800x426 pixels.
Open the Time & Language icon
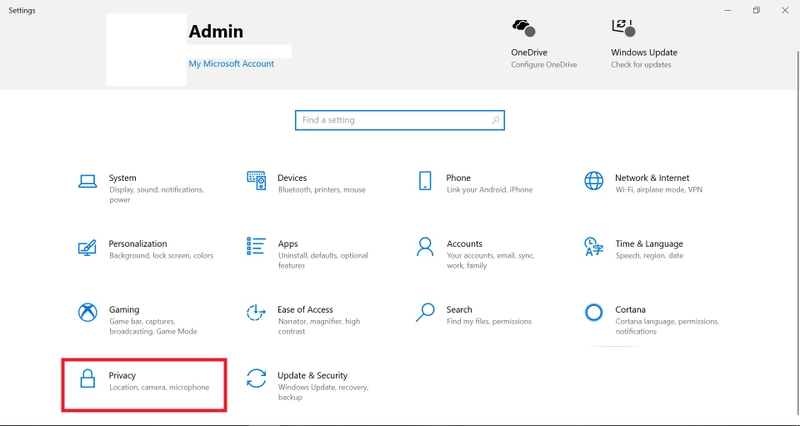tap(594, 246)
